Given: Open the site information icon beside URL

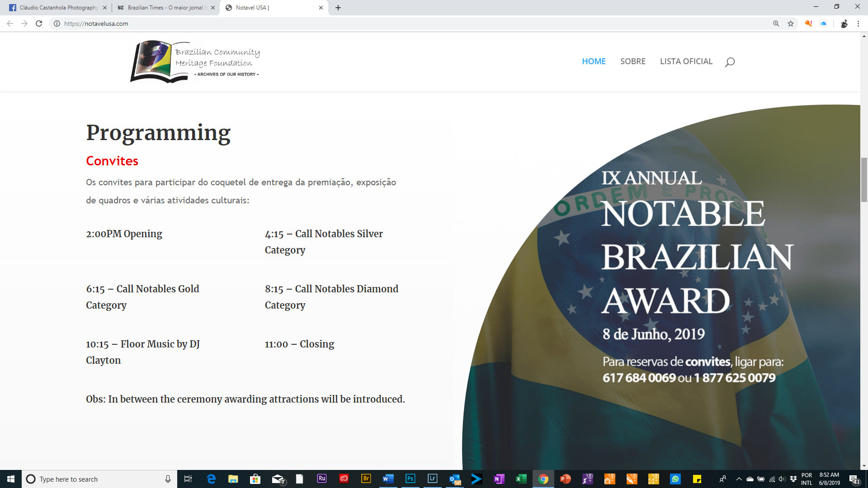Looking at the screenshot, I should coord(57,23).
